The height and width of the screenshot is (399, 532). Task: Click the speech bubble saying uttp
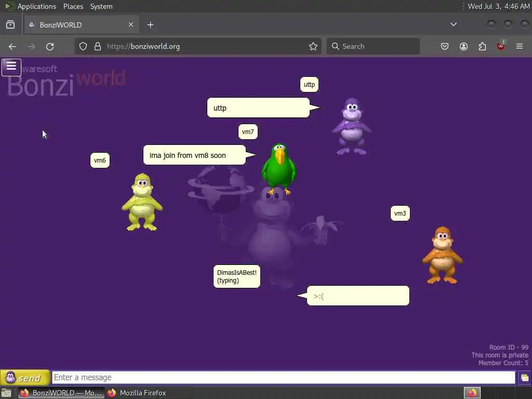coord(259,108)
